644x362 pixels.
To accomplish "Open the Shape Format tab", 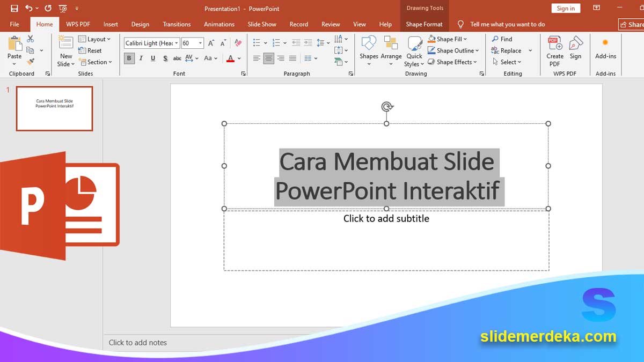I will click(424, 24).
